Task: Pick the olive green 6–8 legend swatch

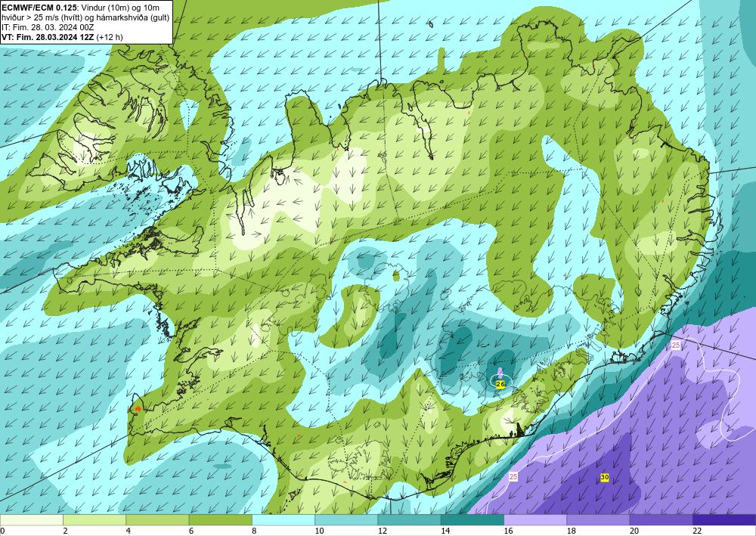Action: (220, 519)
